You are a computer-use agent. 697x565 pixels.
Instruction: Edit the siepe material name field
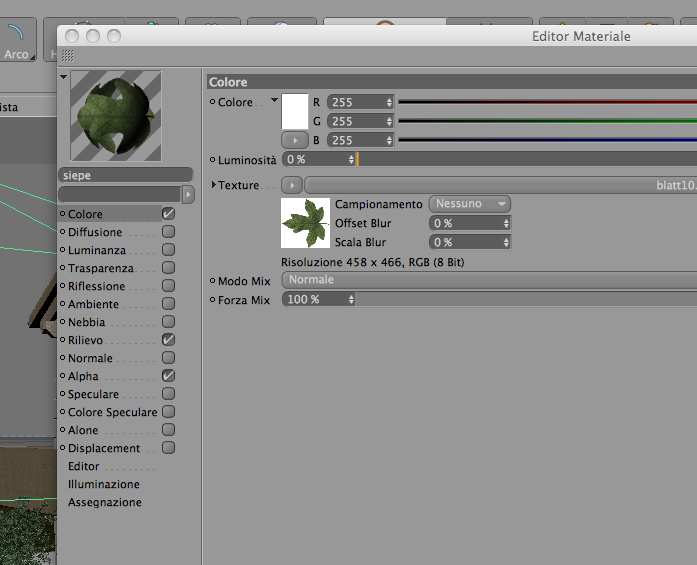click(125, 175)
